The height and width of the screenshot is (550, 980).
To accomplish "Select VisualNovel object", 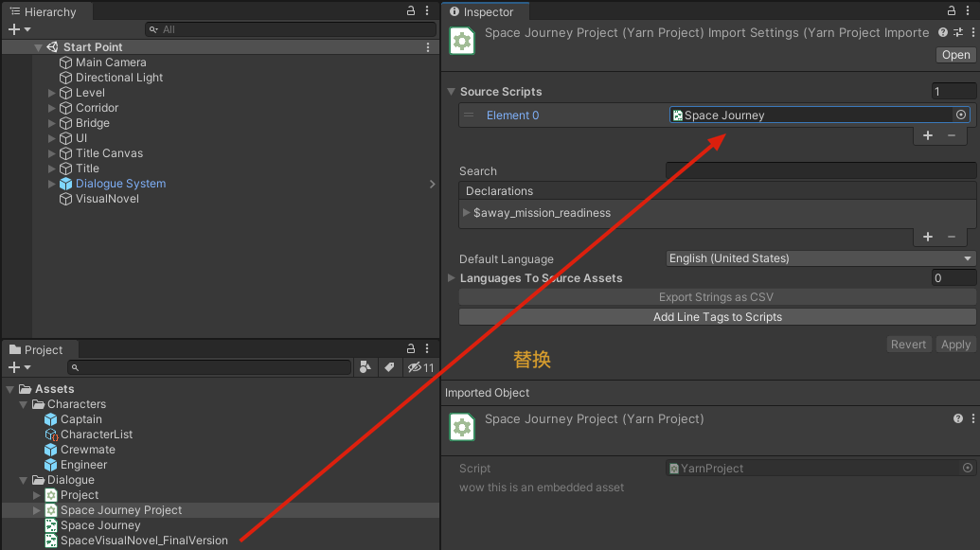I will click(x=107, y=199).
